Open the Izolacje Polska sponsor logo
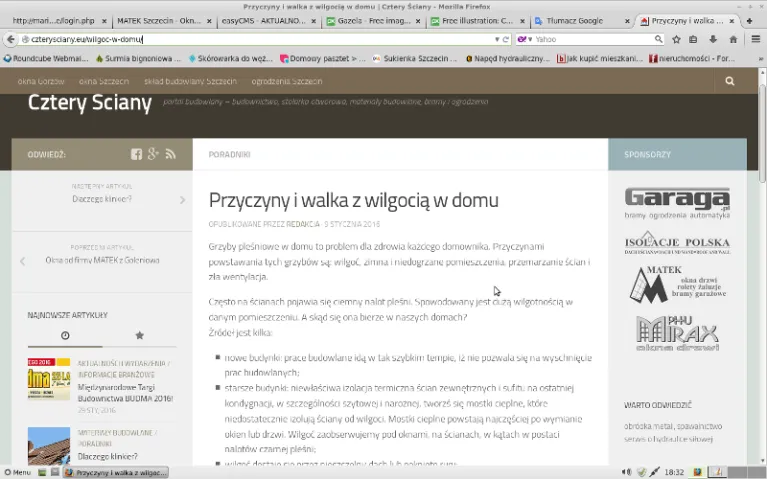This screenshot has height=479, width=767. pos(677,243)
